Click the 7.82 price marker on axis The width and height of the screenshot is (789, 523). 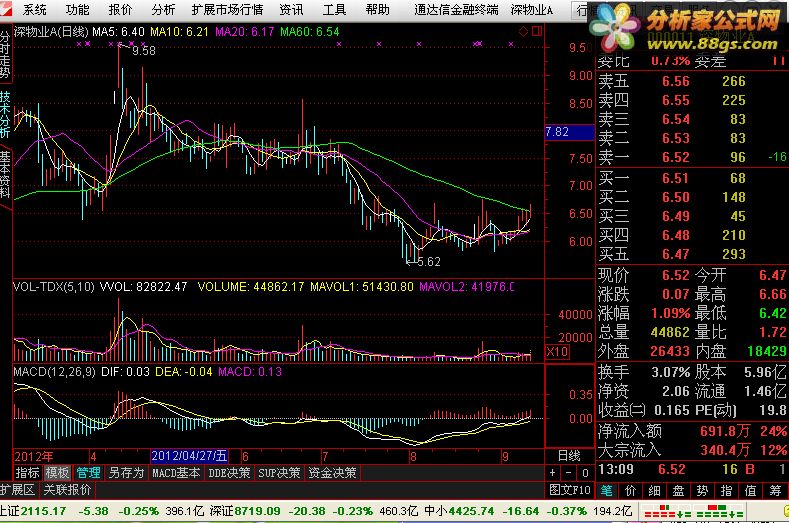[x=569, y=132]
